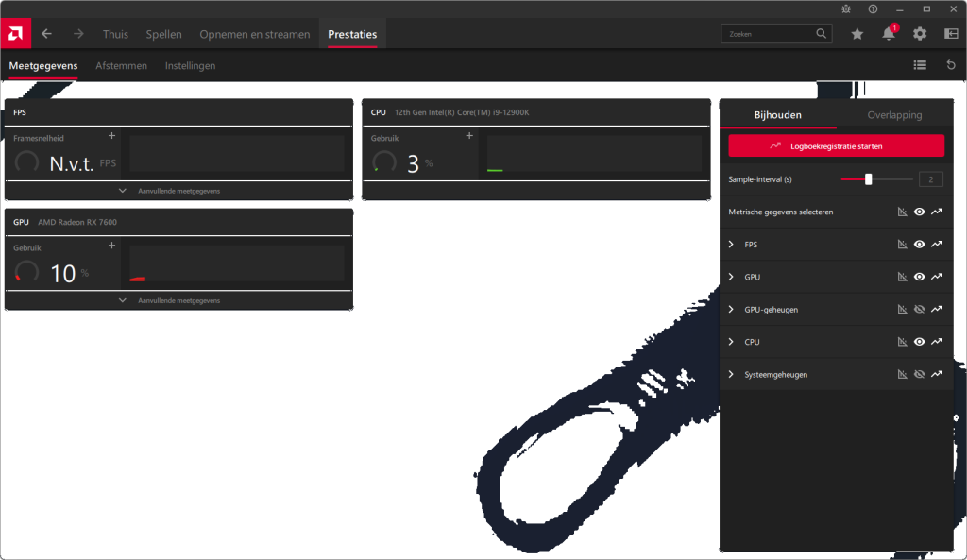967x560 pixels.
Task: Start logging with Logboekregistratie starten
Action: pos(836,146)
